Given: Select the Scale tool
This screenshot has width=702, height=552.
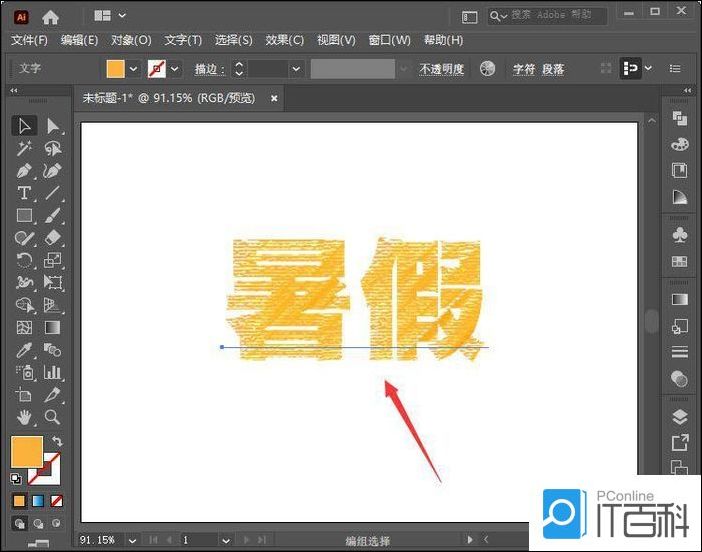Looking at the screenshot, I should 53,260.
